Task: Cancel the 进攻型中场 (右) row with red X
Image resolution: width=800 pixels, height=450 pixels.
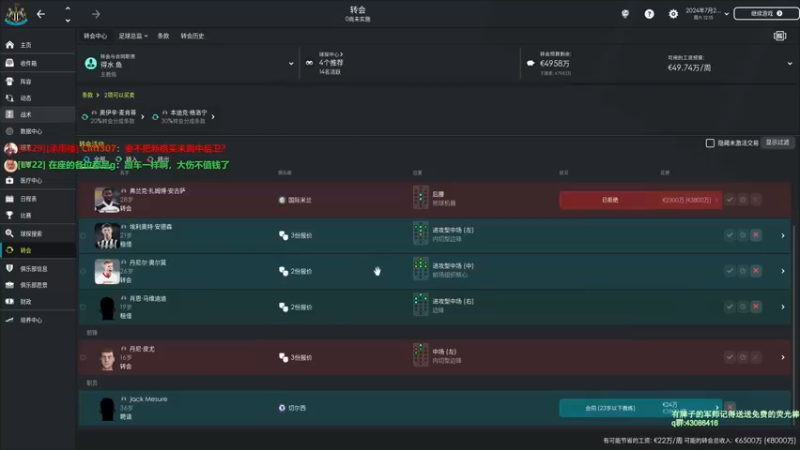Action: click(x=756, y=307)
